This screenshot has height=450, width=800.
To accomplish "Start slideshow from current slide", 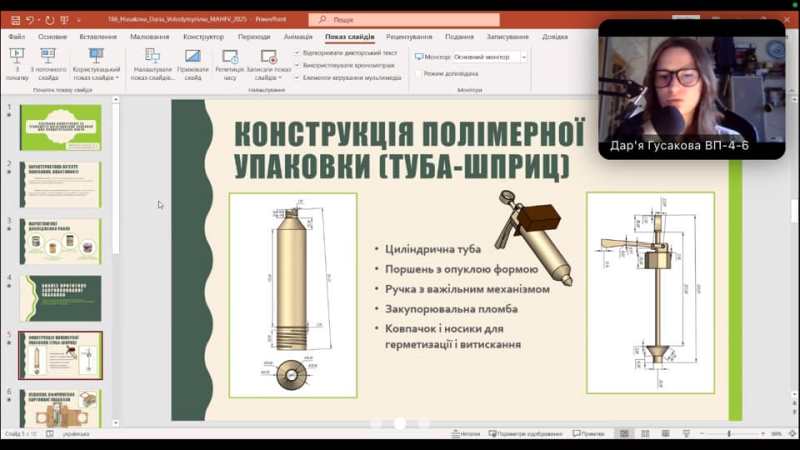I will click(48, 62).
